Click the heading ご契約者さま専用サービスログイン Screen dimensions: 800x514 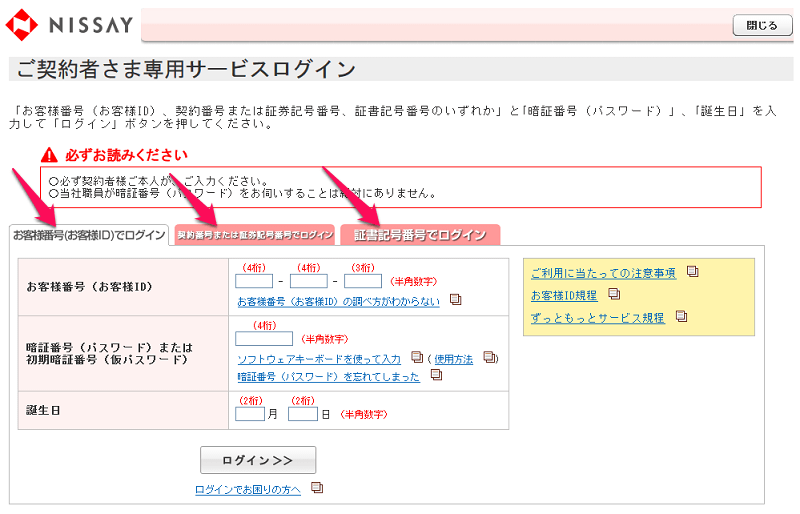click(x=186, y=69)
